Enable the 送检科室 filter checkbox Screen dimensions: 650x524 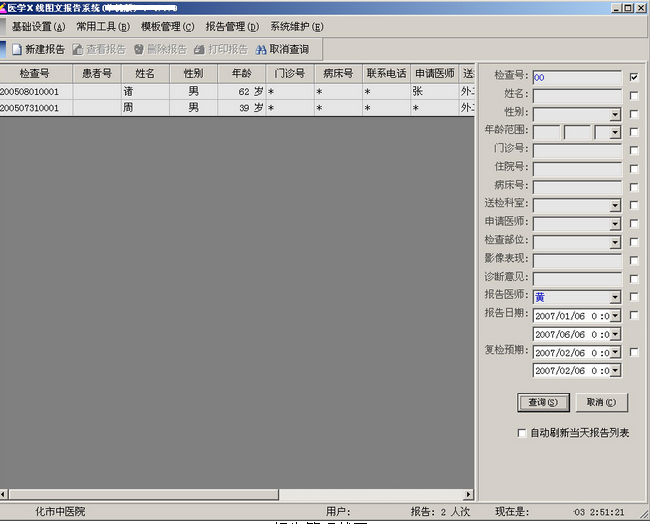(634, 205)
